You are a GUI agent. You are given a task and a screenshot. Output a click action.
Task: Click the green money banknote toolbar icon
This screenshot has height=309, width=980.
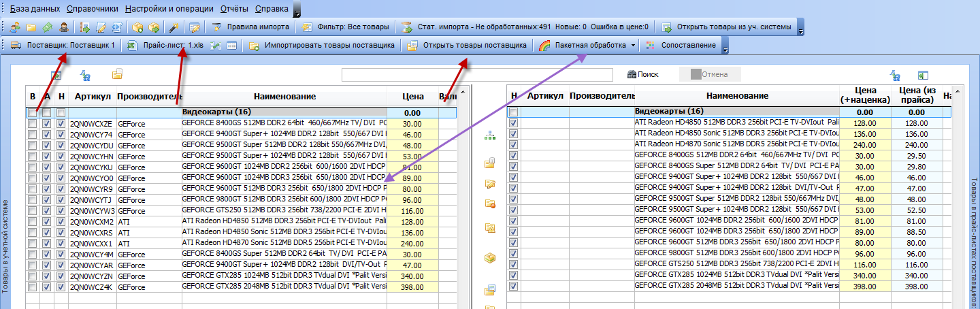(47, 27)
